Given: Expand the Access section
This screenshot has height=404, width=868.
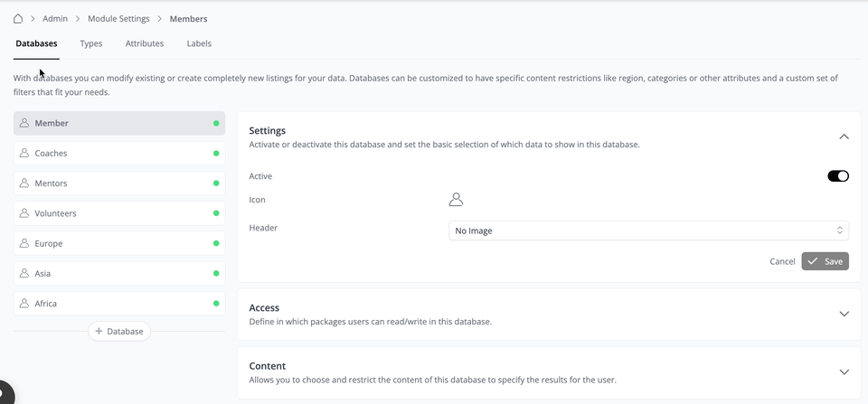Looking at the screenshot, I should click(844, 314).
